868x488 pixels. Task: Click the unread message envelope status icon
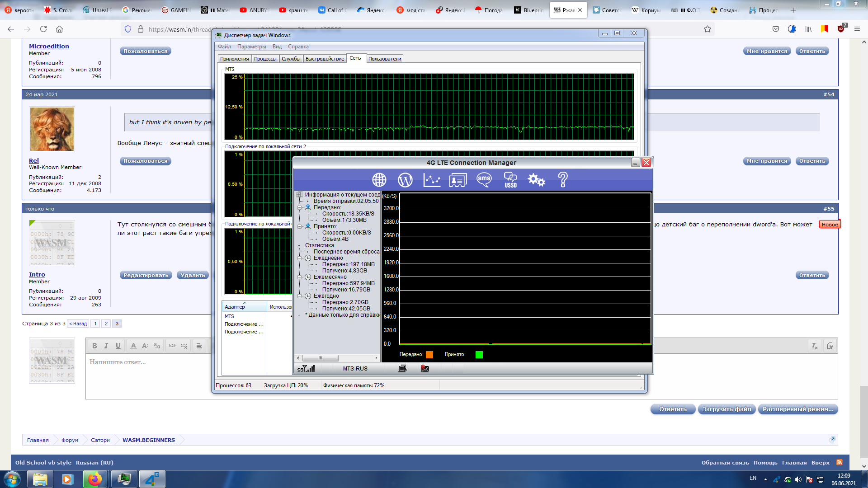(425, 369)
